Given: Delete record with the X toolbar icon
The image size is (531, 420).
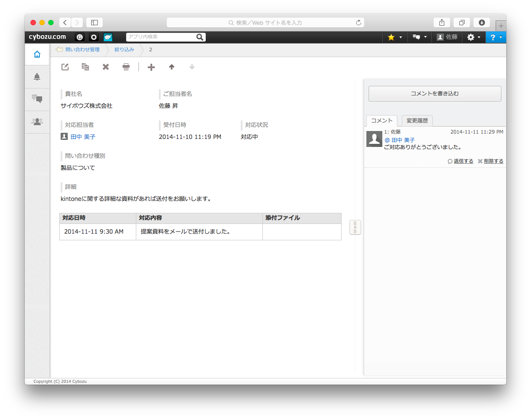Looking at the screenshot, I should (x=106, y=67).
